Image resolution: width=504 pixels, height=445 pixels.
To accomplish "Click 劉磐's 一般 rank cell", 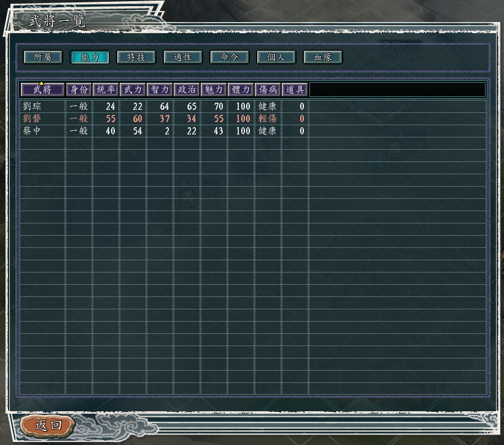I will pos(79,118).
